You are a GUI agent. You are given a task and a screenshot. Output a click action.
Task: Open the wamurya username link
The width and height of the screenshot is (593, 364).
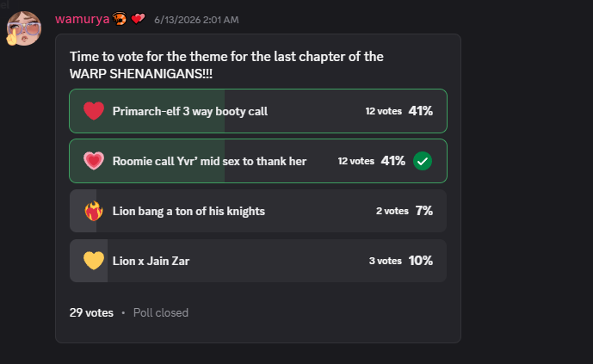(82, 19)
